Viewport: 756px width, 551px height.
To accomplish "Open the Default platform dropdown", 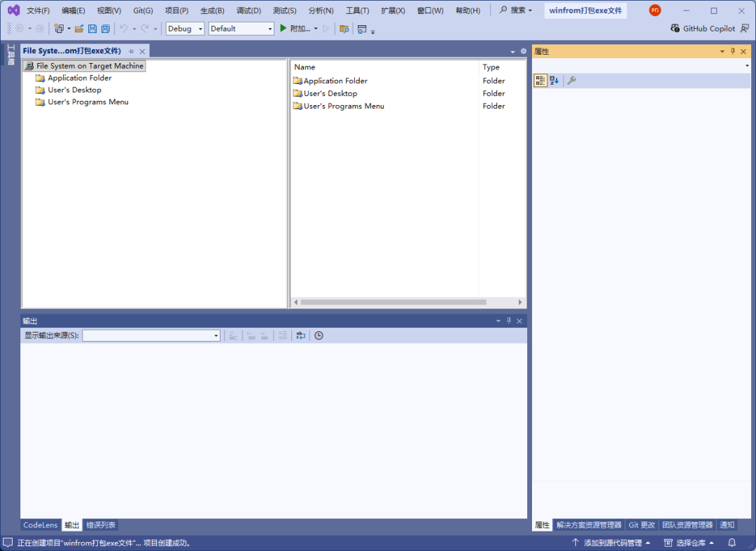I will point(241,29).
